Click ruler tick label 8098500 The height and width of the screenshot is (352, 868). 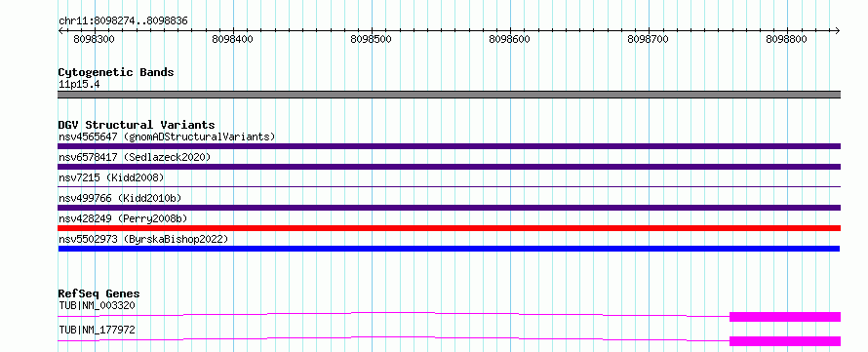click(371, 39)
